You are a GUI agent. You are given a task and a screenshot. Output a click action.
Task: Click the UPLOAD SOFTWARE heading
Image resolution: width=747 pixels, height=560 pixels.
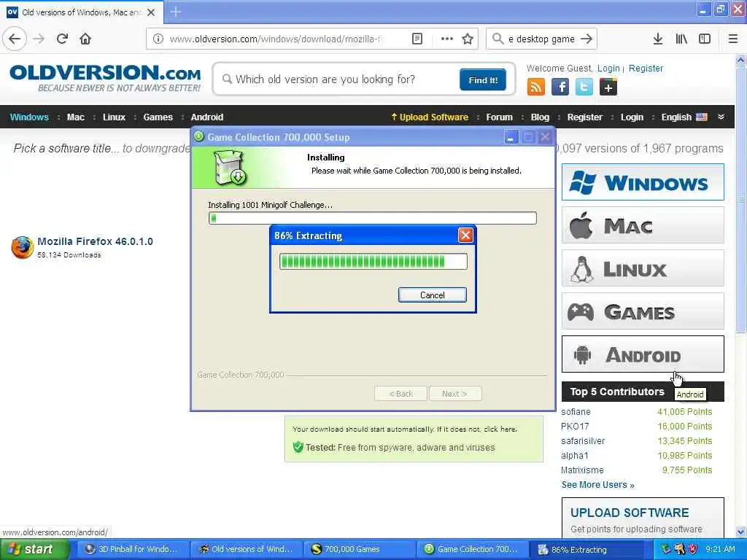[x=630, y=513]
